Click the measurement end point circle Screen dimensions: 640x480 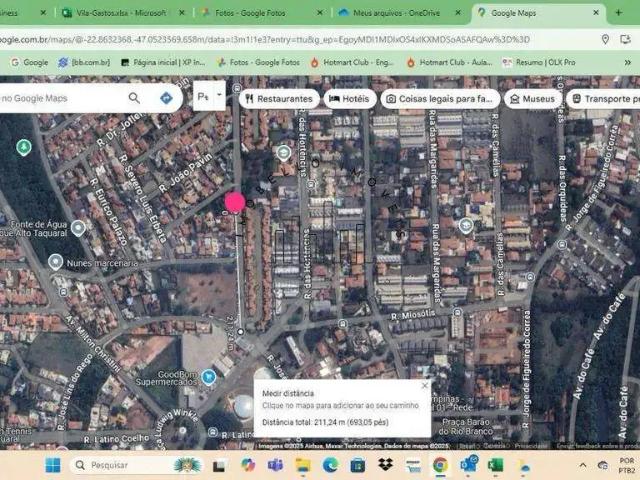pos(241,332)
